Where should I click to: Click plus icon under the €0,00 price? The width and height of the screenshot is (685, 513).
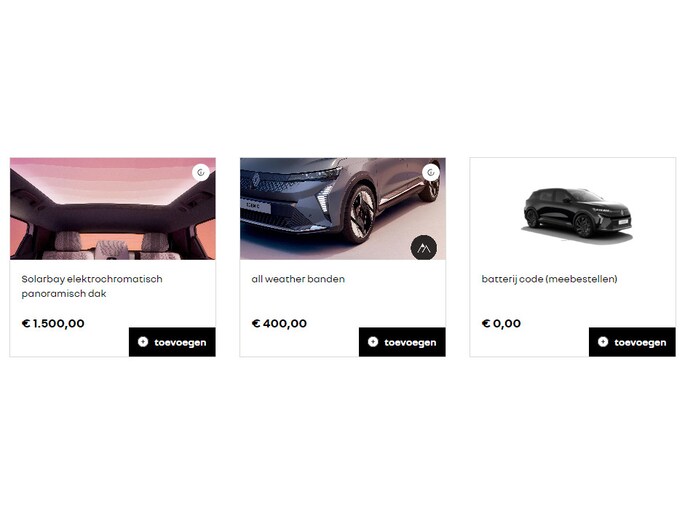tap(603, 342)
